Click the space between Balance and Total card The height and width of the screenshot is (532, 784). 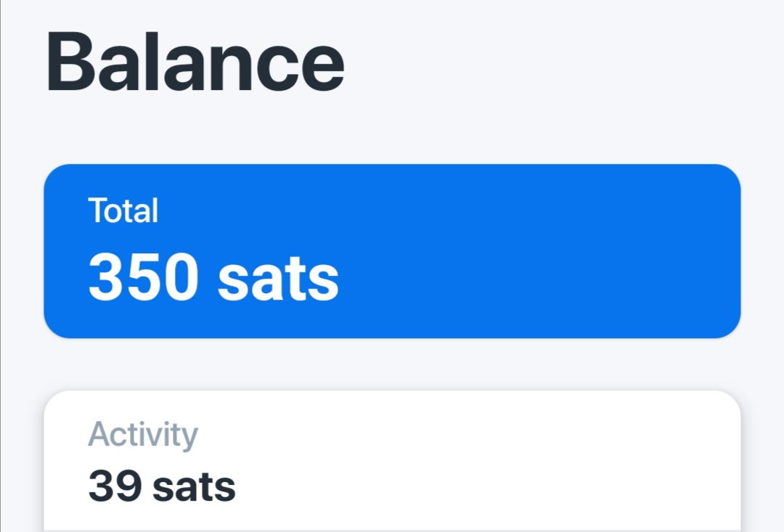click(x=392, y=128)
